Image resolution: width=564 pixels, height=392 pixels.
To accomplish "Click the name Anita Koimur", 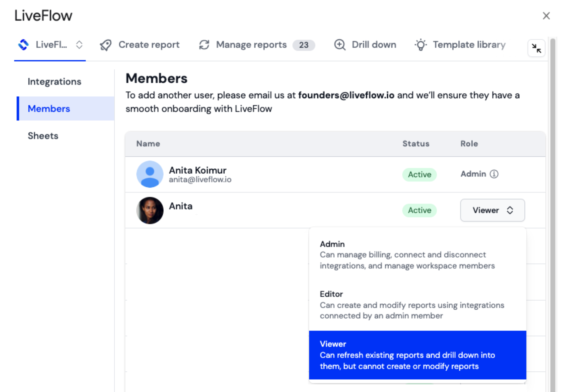I will click(198, 170).
